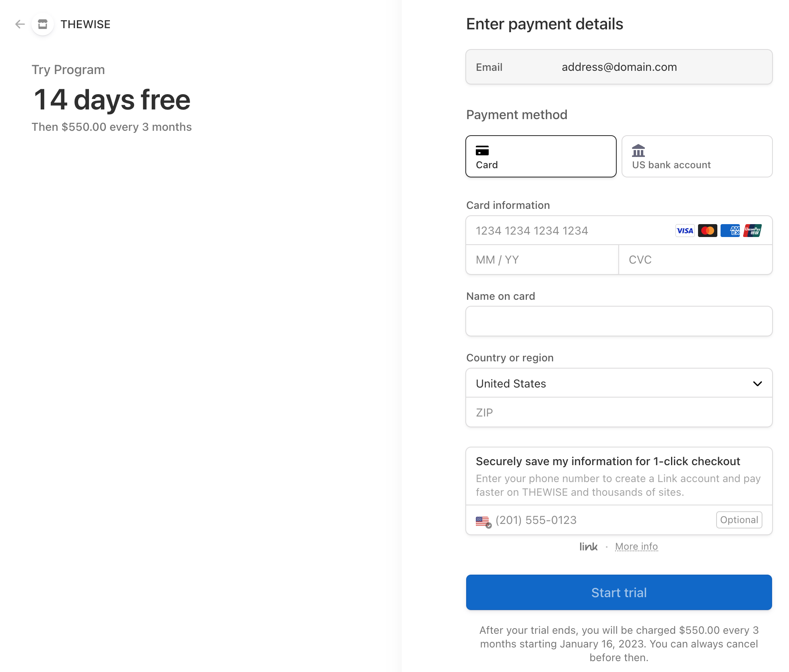Click the American Express icon
The height and width of the screenshot is (672, 789).
[730, 230]
